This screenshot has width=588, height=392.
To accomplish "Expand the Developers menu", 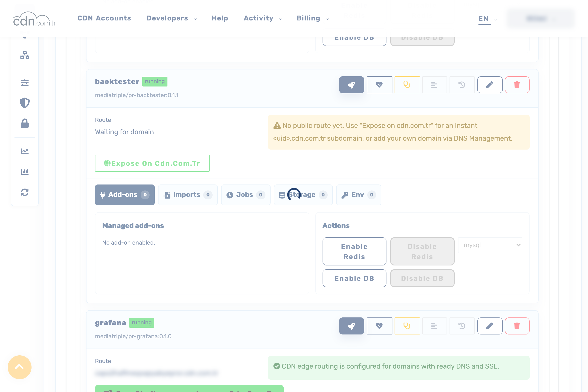I will pos(172,18).
